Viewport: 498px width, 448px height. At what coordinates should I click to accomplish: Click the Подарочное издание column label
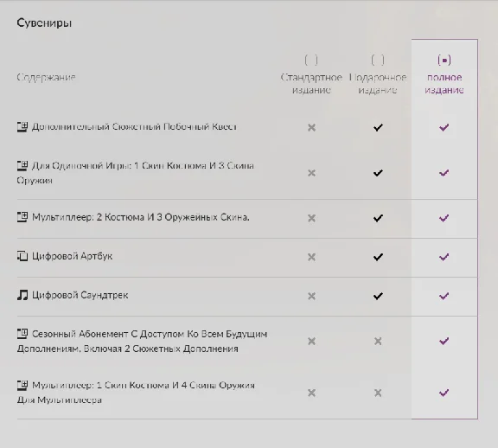point(378,84)
